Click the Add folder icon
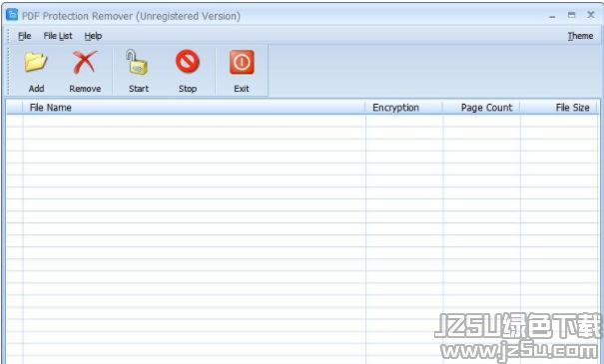The width and height of the screenshot is (604, 364). 36,63
